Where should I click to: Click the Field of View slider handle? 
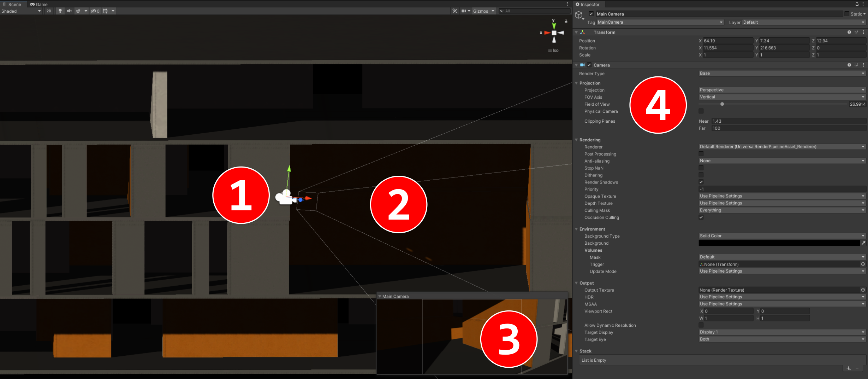pyautogui.click(x=722, y=104)
